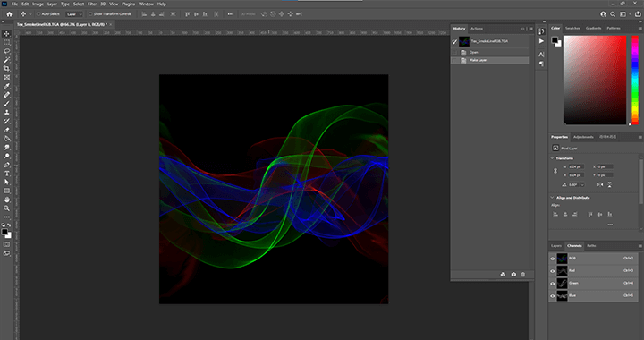Collapse the Transform section in Properties
644x340 pixels.
click(552, 158)
